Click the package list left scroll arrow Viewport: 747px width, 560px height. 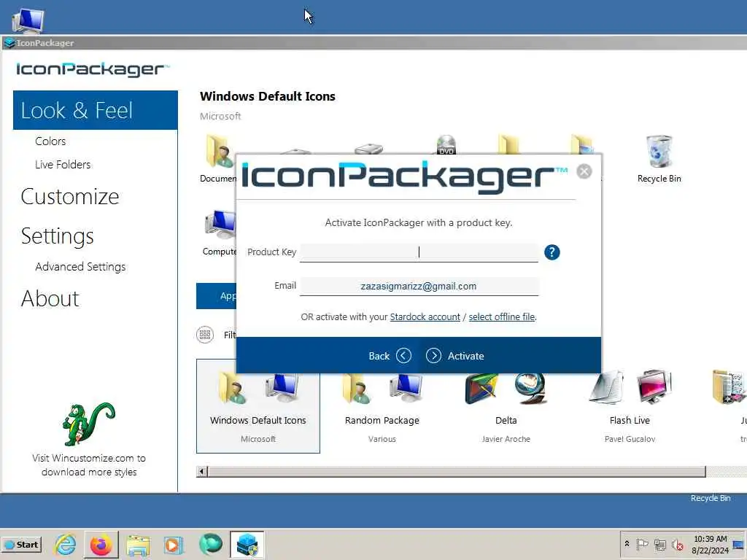click(x=202, y=472)
